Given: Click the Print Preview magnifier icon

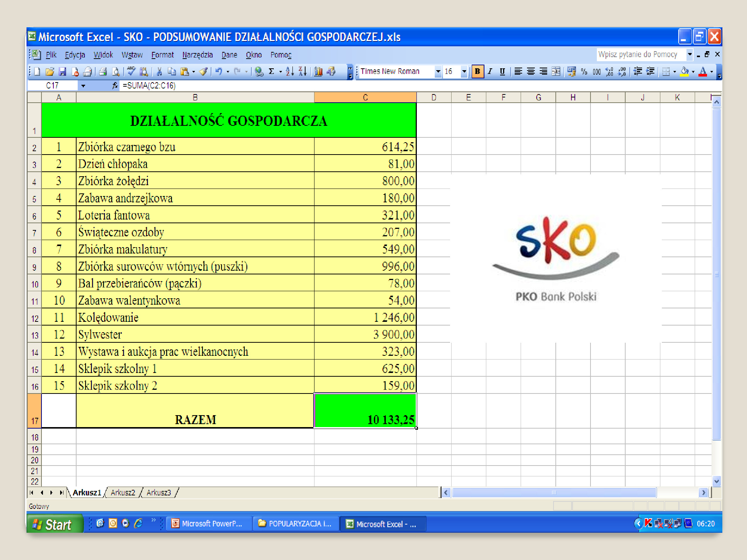Looking at the screenshot, I should [x=116, y=71].
